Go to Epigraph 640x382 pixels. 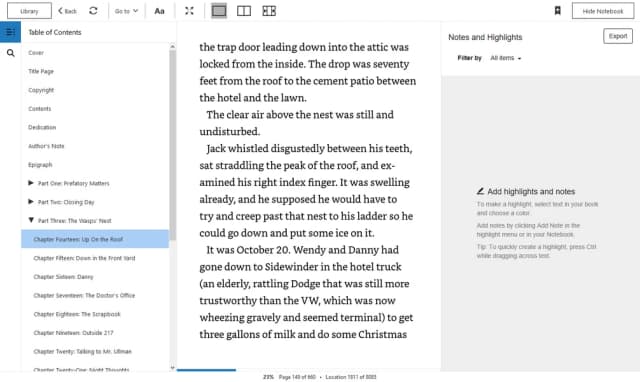(40, 165)
